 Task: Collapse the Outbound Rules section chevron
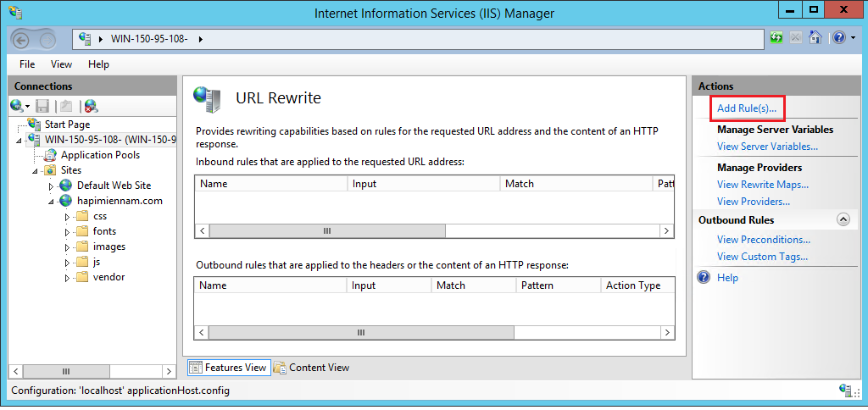click(x=843, y=219)
